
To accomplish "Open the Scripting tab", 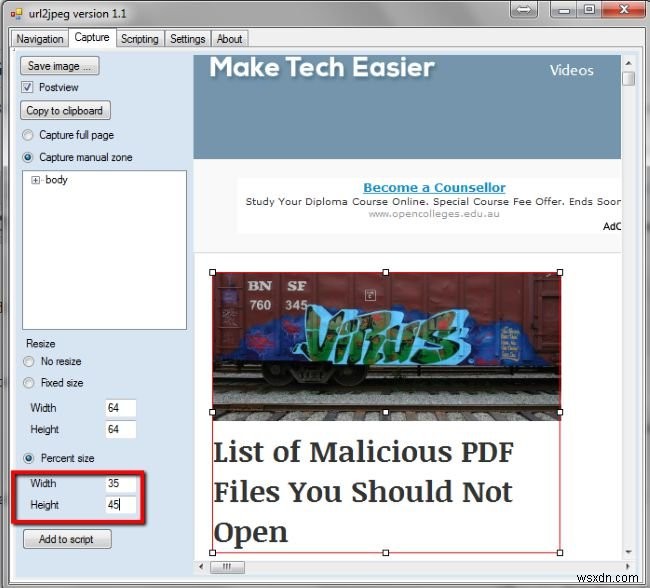I will [140, 39].
